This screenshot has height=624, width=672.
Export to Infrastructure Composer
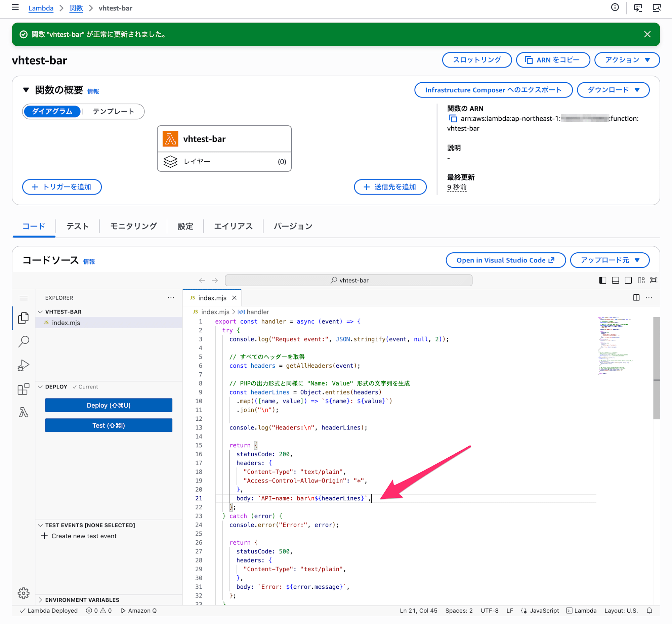click(493, 90)
